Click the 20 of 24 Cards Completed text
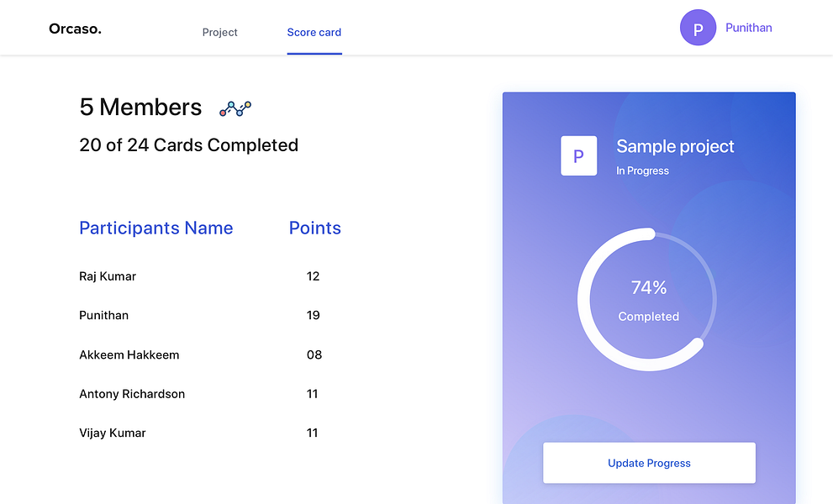Viewport: 833px width, 504px height. tap(188, 145)
